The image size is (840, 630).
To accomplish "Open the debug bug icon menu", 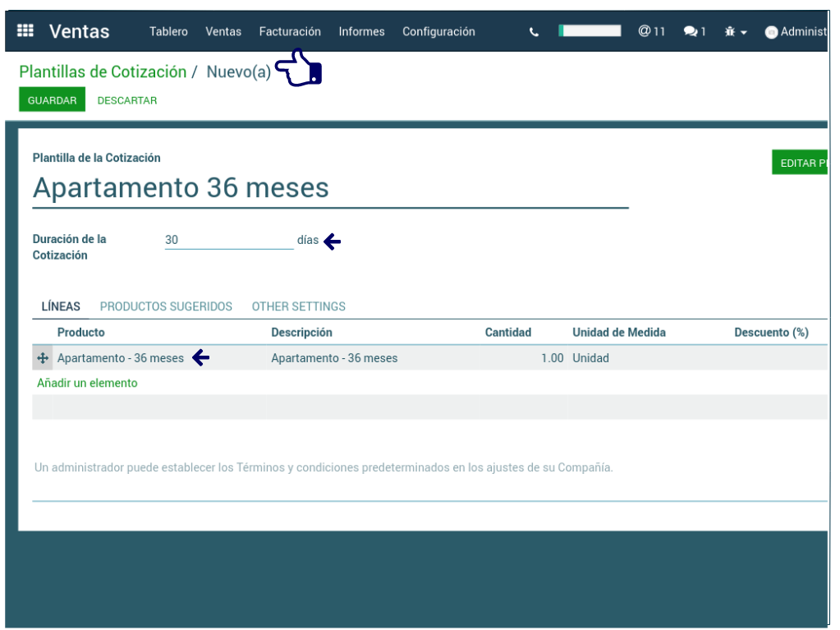I will (735, 32).
